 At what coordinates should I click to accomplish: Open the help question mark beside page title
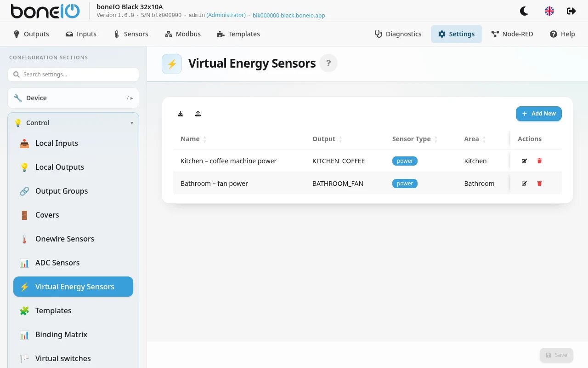pos(328,63)
